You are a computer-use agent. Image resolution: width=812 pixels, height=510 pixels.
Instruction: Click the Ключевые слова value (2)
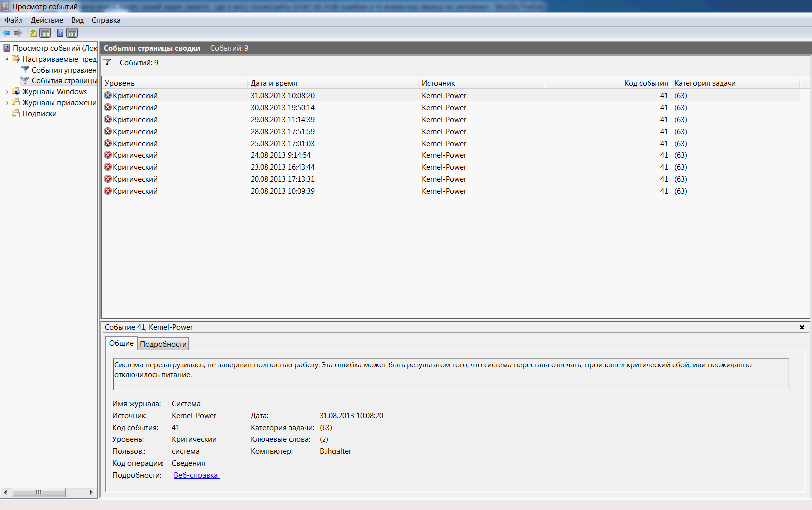tap(324, 439)
